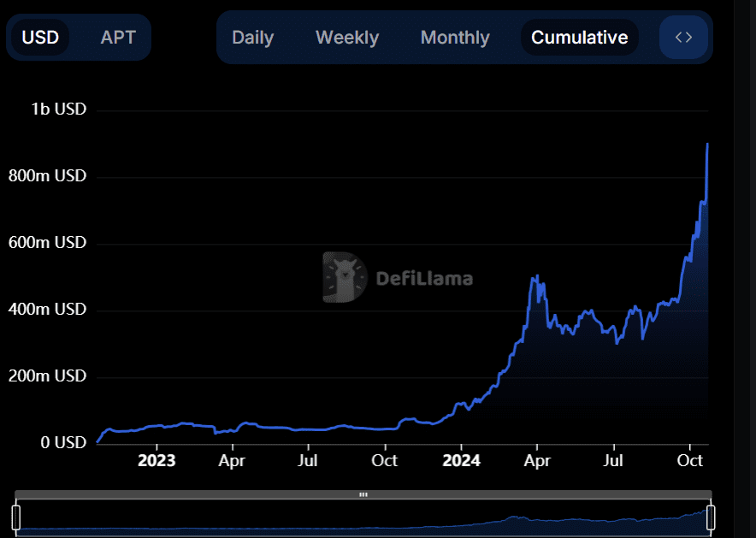This screenshot has width=756, height=538.
Task: Click the center grip of the range bar
Action: (363, 494)
